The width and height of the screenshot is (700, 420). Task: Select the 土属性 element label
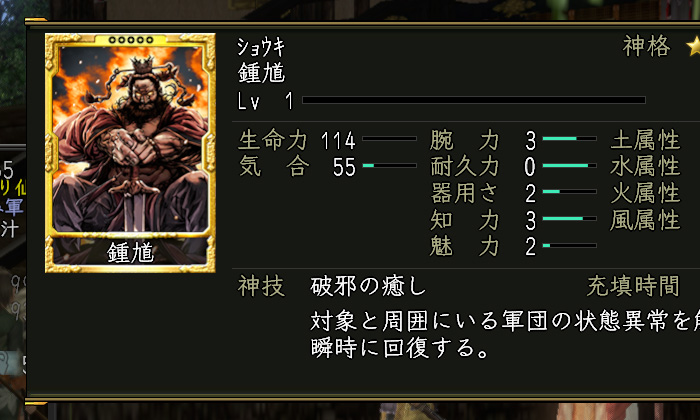(x=645, y=140)
